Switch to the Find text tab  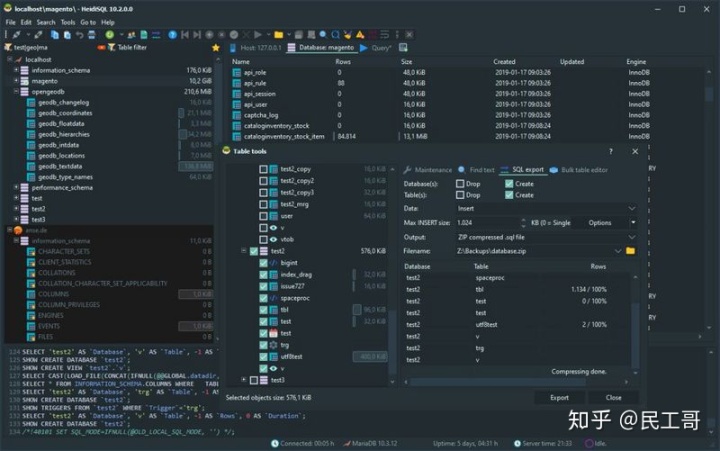pos(476,170)
